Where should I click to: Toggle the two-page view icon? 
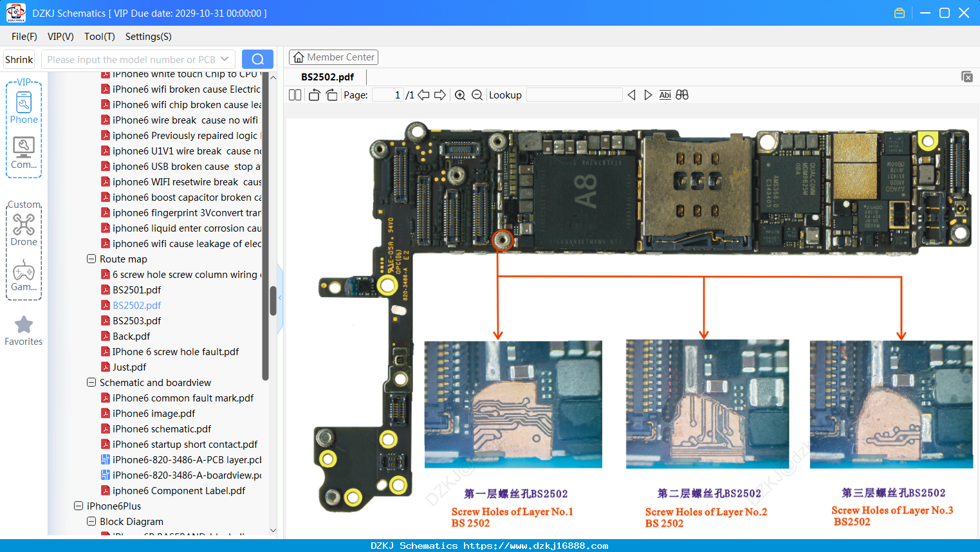point(295,95)
